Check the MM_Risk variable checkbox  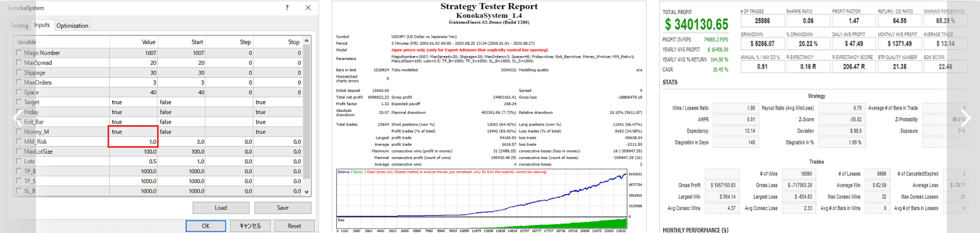pyautogui.click(x=19, y=141)
